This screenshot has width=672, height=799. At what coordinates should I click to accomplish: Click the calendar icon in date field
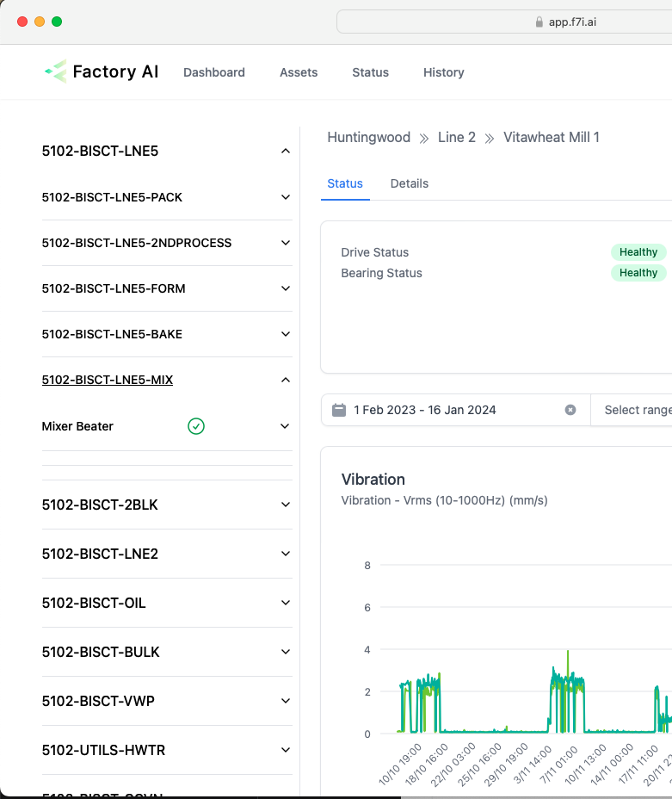[339, 410]
